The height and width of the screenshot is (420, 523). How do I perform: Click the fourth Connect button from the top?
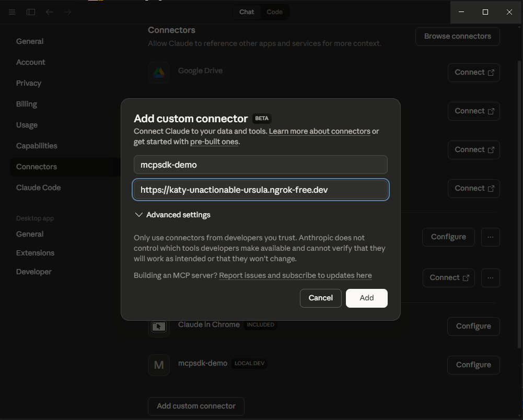pos(474,189)
